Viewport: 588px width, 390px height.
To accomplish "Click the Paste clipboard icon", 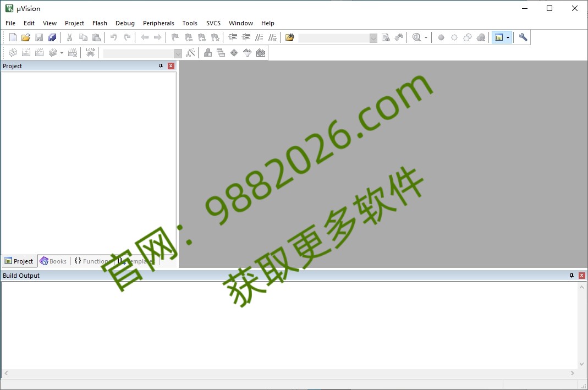I will point(96,37).
